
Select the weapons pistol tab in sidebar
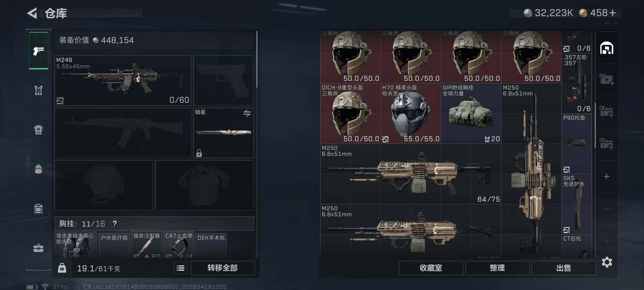tap(39, 50)
